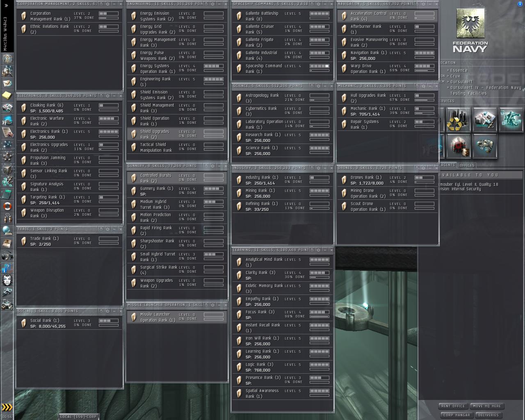The width and height of the screenshot is (525, 420).
Task: Open the character sheet icon in the sidebar
Action: 7,58
